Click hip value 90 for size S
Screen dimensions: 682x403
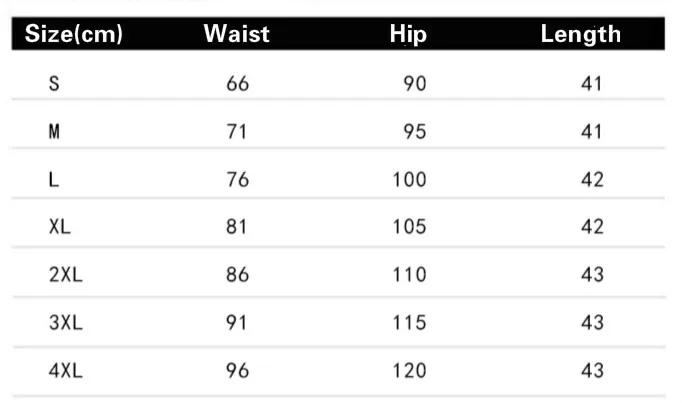point(415,83)
